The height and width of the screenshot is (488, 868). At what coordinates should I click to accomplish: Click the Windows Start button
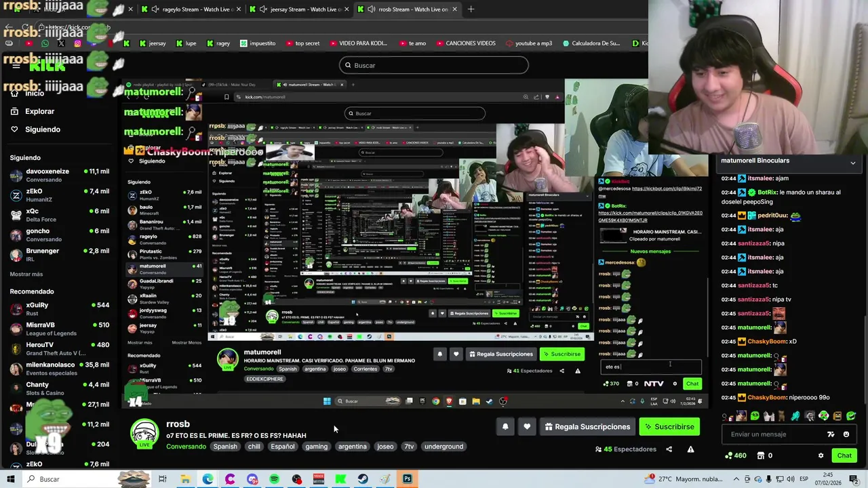[10, 479]
